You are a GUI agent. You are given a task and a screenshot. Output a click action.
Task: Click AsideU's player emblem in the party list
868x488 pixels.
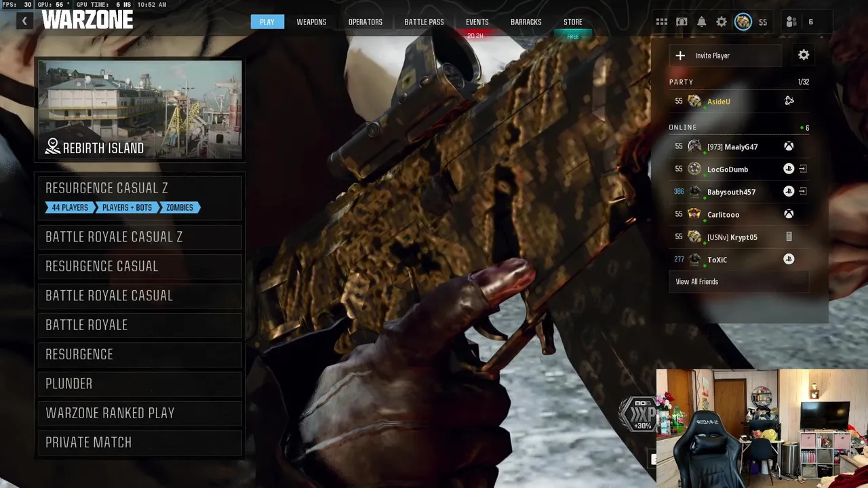(694, 101)
